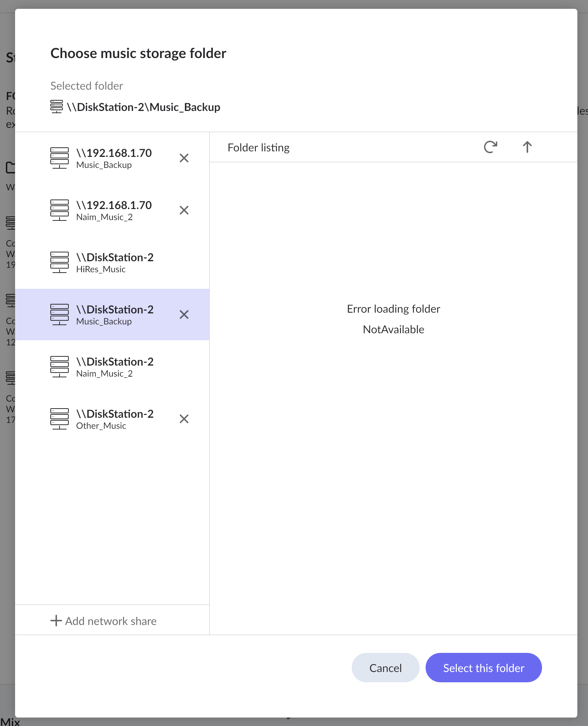
Task: Click the Other_Music server icon
Action: [60, 419]
